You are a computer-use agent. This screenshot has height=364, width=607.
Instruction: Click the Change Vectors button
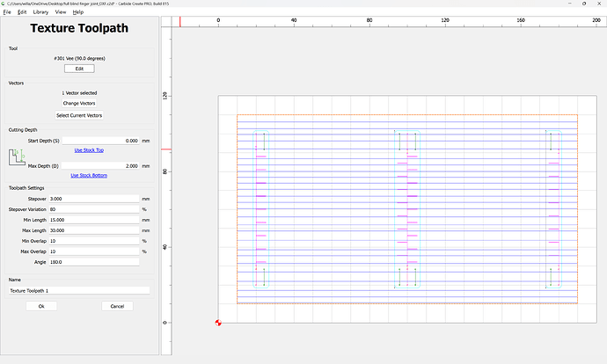click(79, 103)
